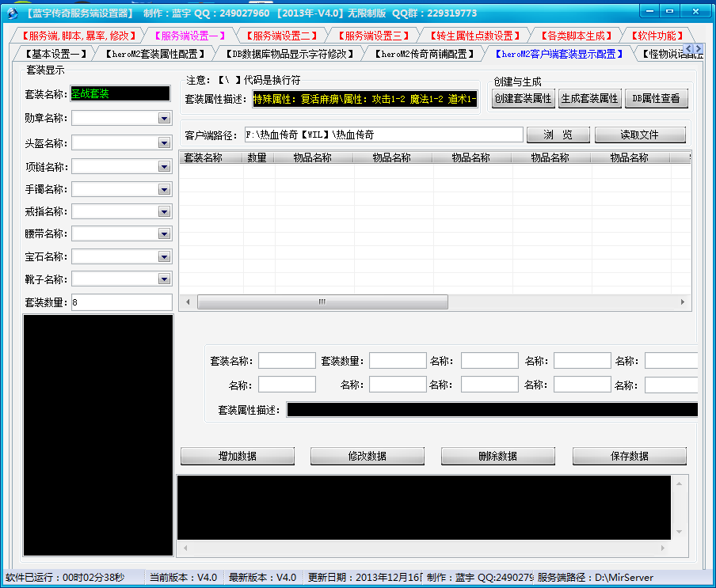Image resolution: width=716 pixels, height=588 pixels.
Task: Click large black preview panel at left
Action: coord(98,435)
